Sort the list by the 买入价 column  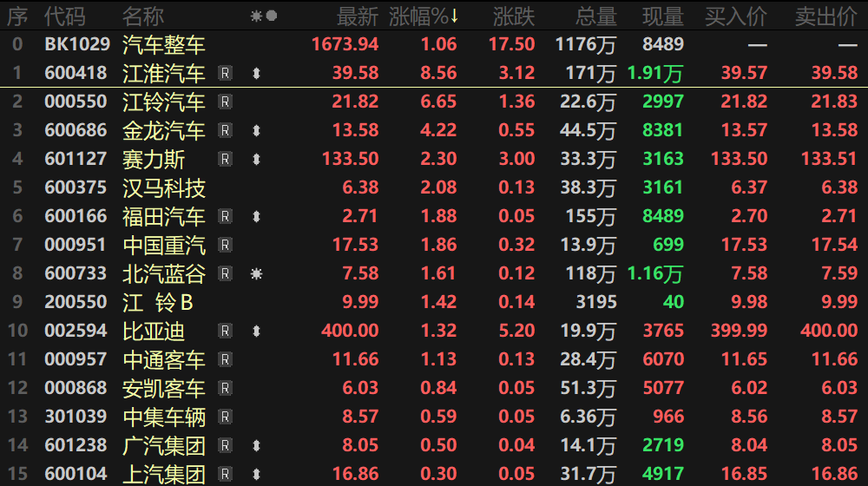coord(736,16)
